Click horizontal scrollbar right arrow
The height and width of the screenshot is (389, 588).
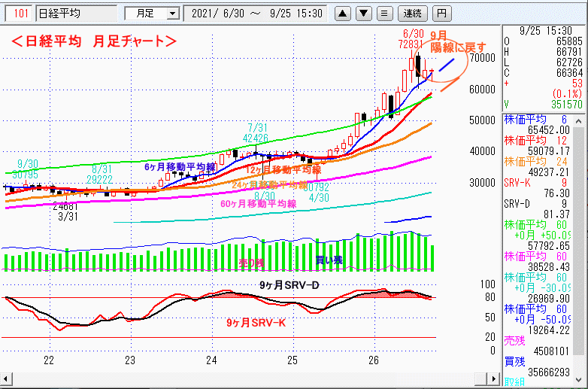point(493,379)
